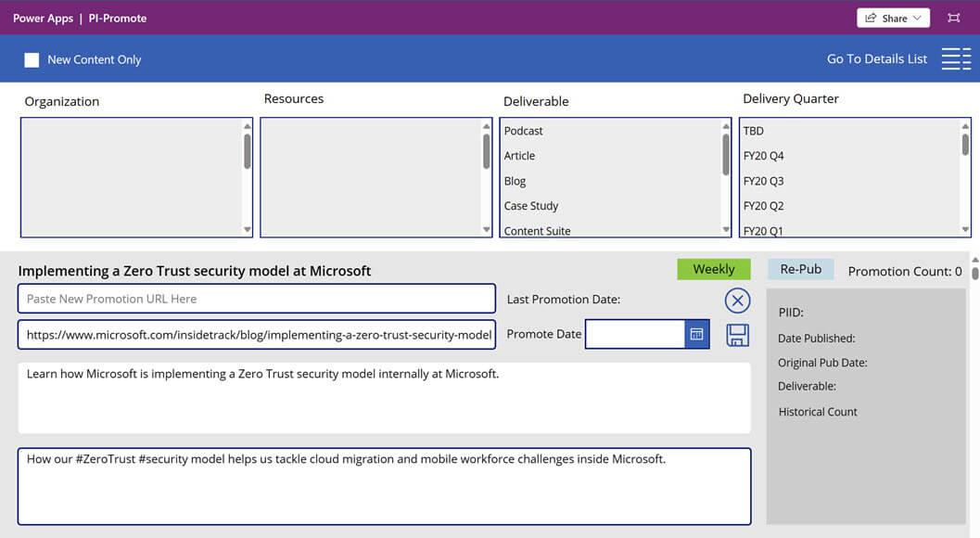The height and width of the screenshot is (538, 980).
Task: Select FY20 Q3 delivery quarter
Action: coord(763,181)
